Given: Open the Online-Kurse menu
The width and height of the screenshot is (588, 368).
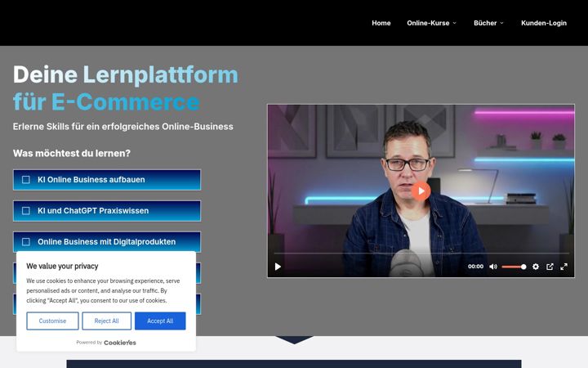Looking at the screenshot, I should 428,23.
